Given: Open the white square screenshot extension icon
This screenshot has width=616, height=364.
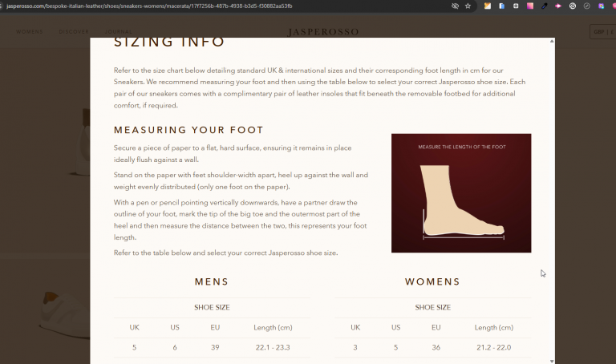Looking at the screenshot, I should [516, 6].
